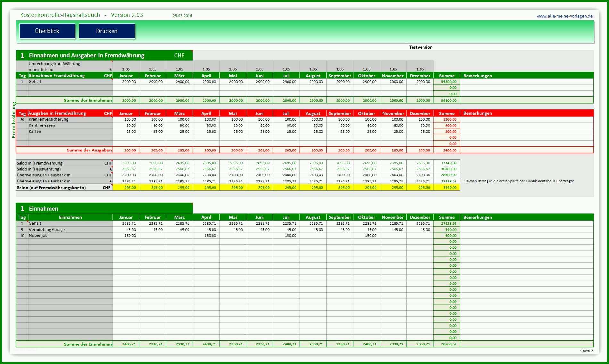Select Kaffee sum 300,00
The image size is (609, 364).
pyautogui.click(x=446, y=131)
